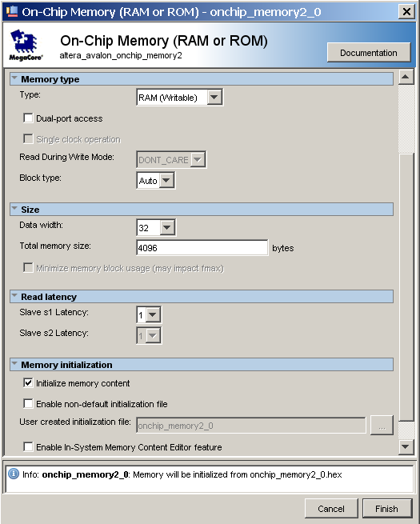Click the altera_avalon_onchip_memory2 subtitle text
This screenshot has width=420, height=524.
tap(121, 55)
